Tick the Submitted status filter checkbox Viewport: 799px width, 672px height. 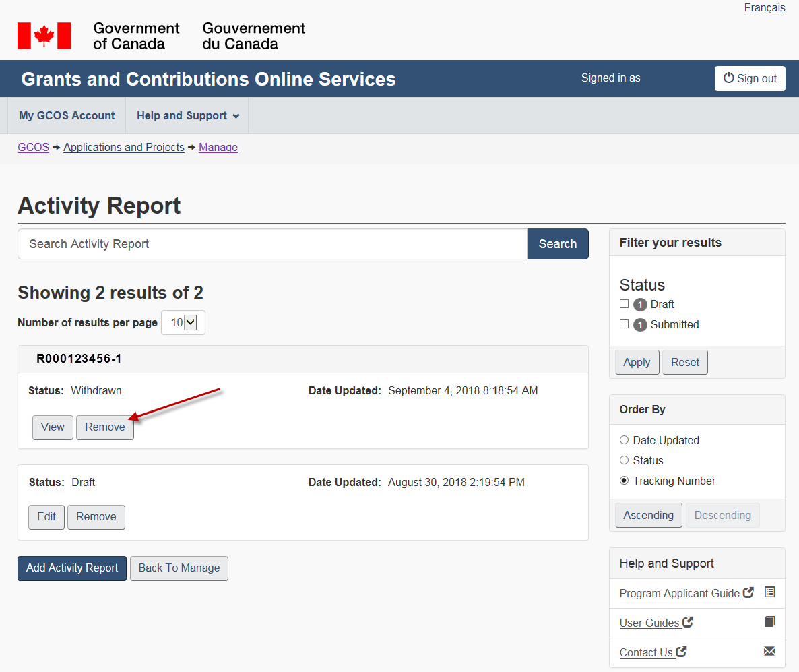point(624,324)
